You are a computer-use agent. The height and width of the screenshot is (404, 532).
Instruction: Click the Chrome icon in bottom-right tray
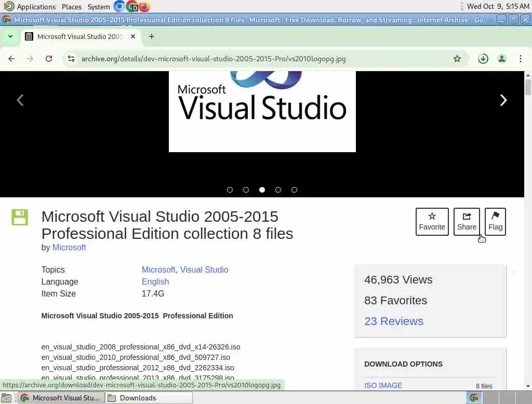click(474, 398)
